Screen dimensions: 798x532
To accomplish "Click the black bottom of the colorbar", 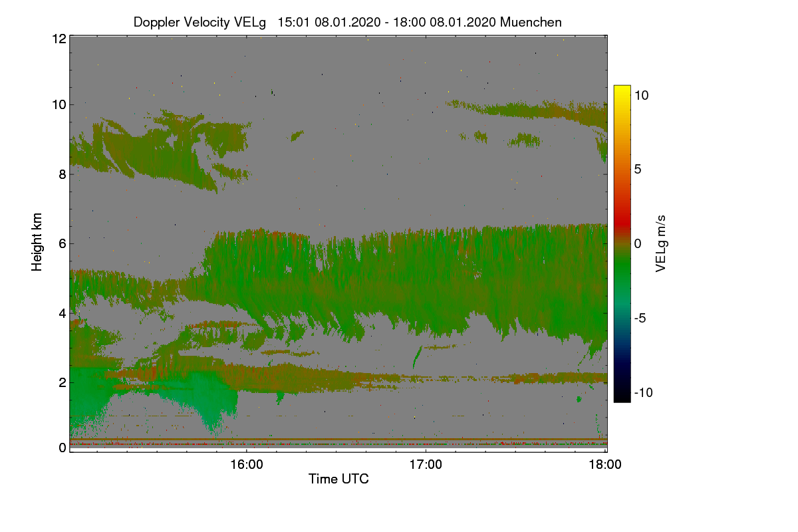I will point(622,396).
